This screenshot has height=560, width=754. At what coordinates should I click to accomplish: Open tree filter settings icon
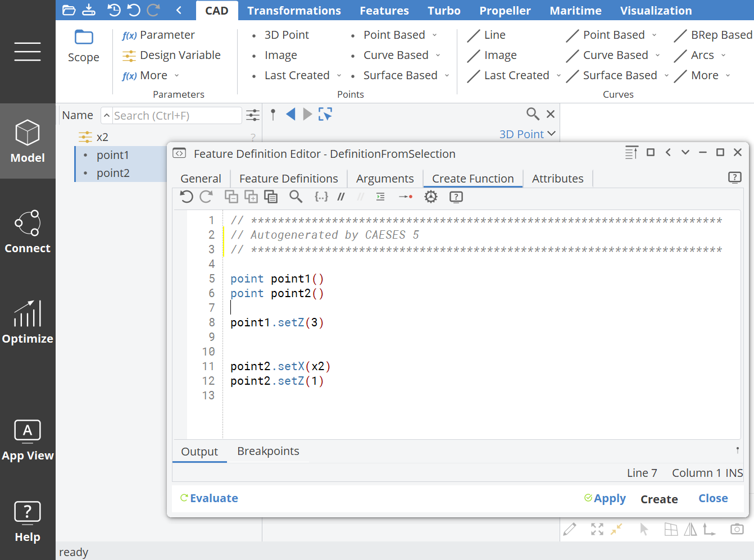pos(253,115)
